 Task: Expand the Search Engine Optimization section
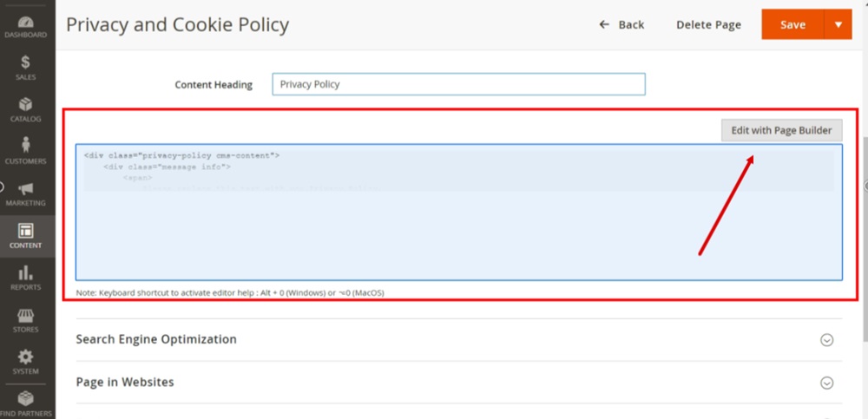click(x=826, y=340)
